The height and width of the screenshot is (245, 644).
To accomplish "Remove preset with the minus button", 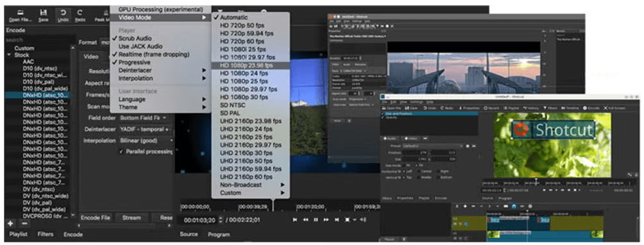I will 24,224.
